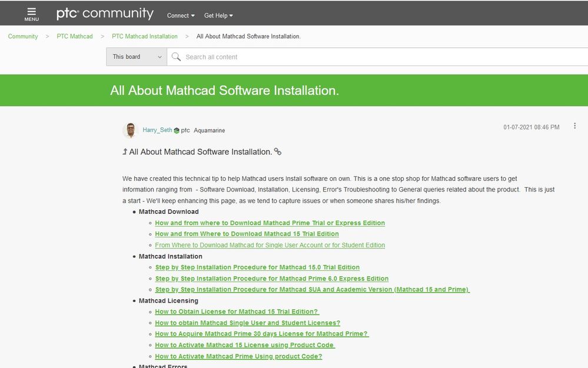Click the arrow icon before post title

point(125,152)
